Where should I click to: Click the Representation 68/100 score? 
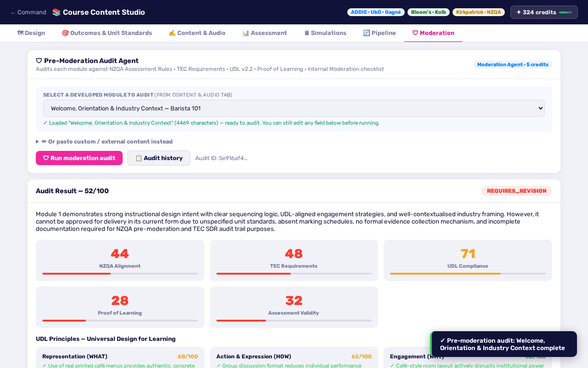(x=188, y=356)
